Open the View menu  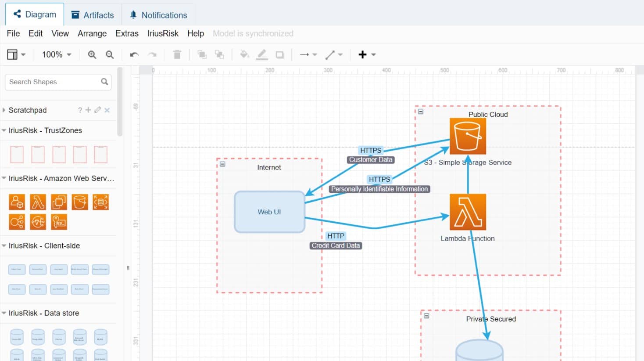[60, 33]
